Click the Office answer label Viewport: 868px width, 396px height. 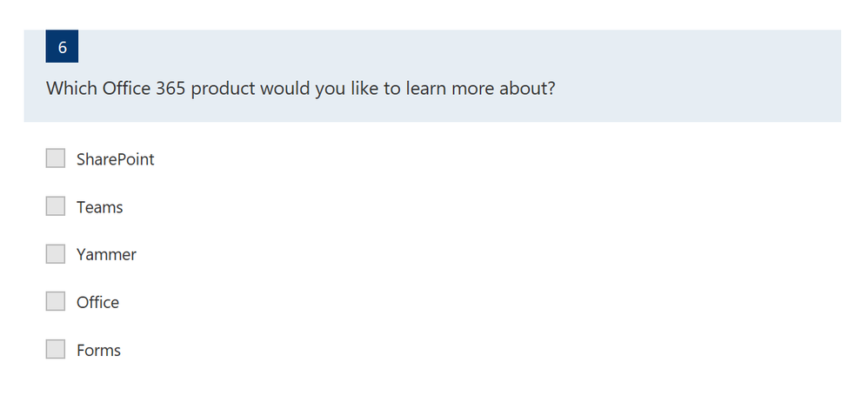click(97, 302)
